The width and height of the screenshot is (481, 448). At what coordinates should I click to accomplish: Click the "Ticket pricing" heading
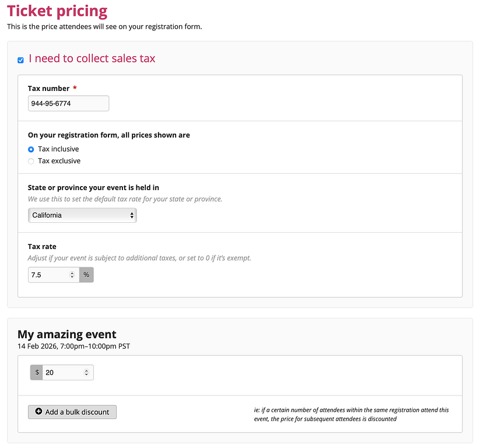tap(57, 11)
